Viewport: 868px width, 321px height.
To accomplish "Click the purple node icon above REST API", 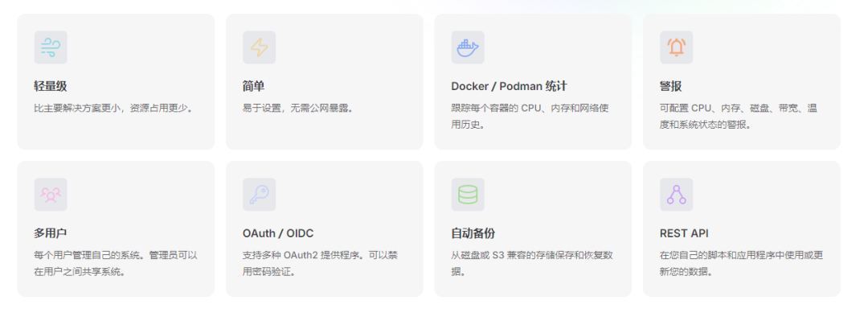I will tap(676, 195).
